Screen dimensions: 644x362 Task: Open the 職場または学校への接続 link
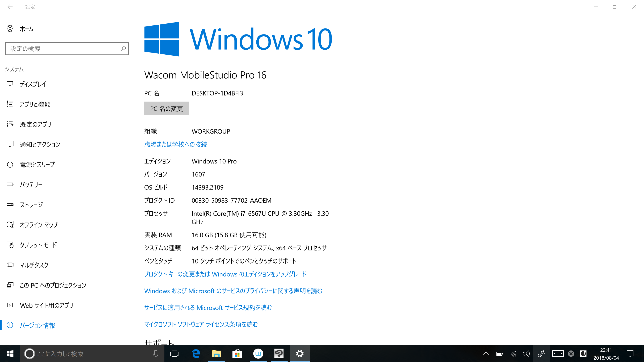point(176,144)
